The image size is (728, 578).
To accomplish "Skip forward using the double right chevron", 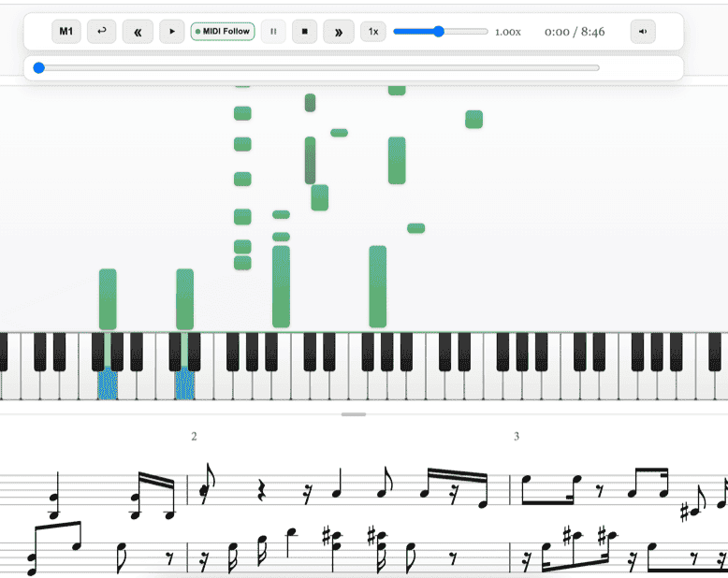I will tap(339, 32).
